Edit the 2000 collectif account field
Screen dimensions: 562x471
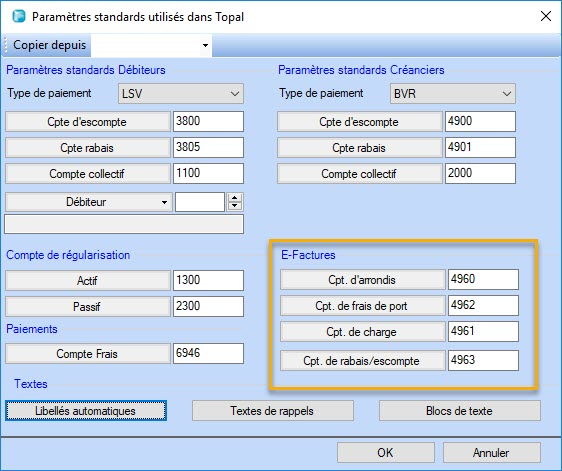tap(480, 173)
